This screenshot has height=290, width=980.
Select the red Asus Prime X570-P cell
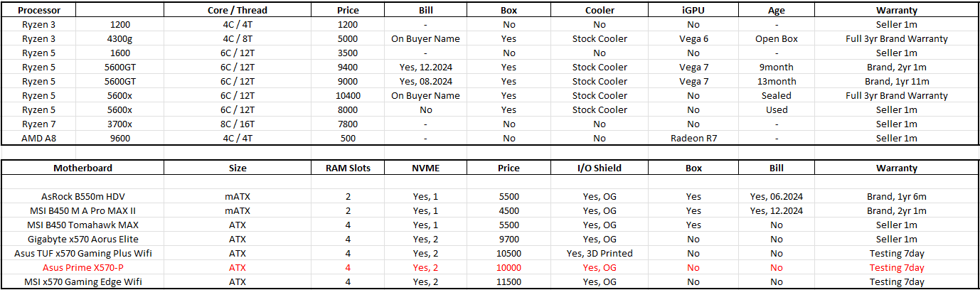82,268
